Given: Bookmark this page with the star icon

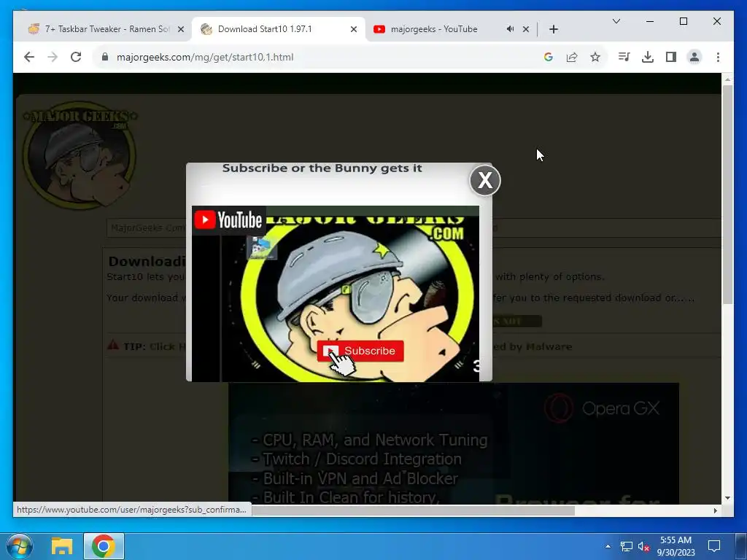Looking at the screenshot, I should click(x=595, y=57).
